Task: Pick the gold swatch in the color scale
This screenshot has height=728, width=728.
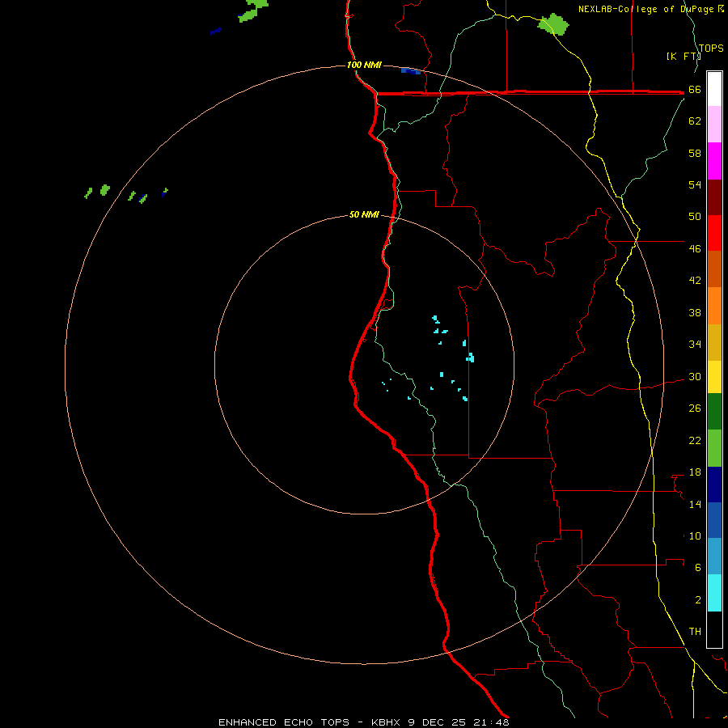Action: [x=714, y=342]
